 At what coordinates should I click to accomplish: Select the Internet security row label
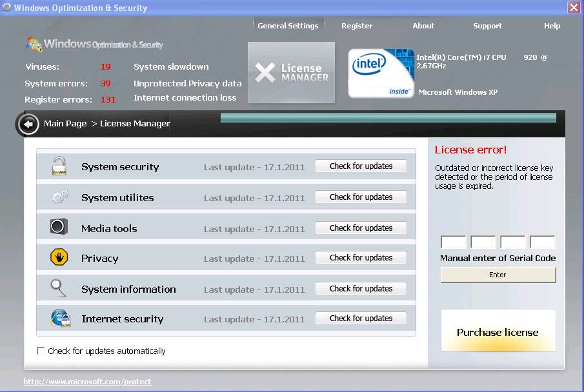pos(123,319)
